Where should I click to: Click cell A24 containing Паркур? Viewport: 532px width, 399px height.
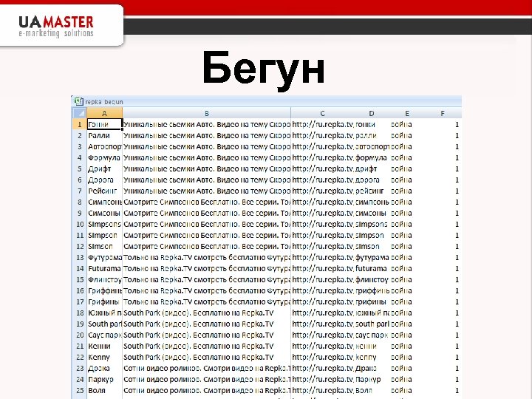tap(104, 379)
